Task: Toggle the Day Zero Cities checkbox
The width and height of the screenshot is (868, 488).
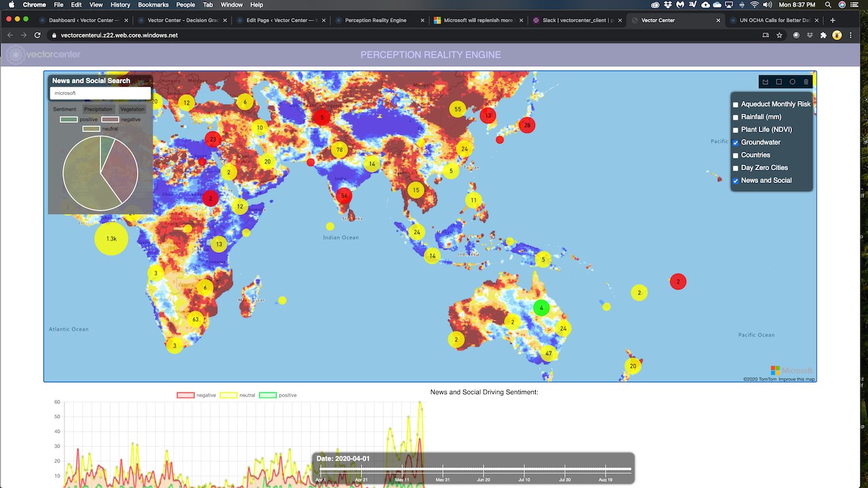Action: tap(736, 167)
